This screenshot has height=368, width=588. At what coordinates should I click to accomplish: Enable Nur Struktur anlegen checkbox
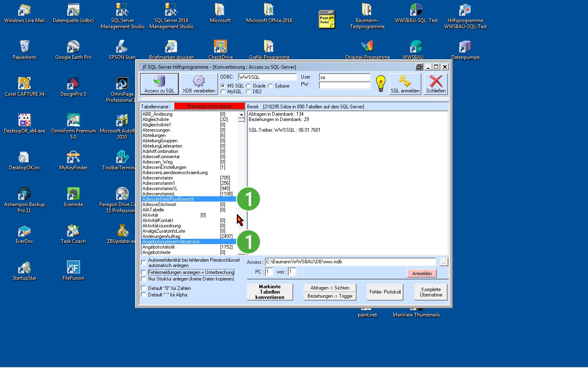(x=143, y=279)
